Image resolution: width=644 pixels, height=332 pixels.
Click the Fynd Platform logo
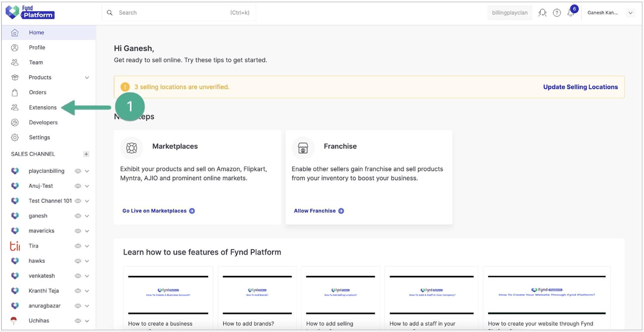point(30,12)
